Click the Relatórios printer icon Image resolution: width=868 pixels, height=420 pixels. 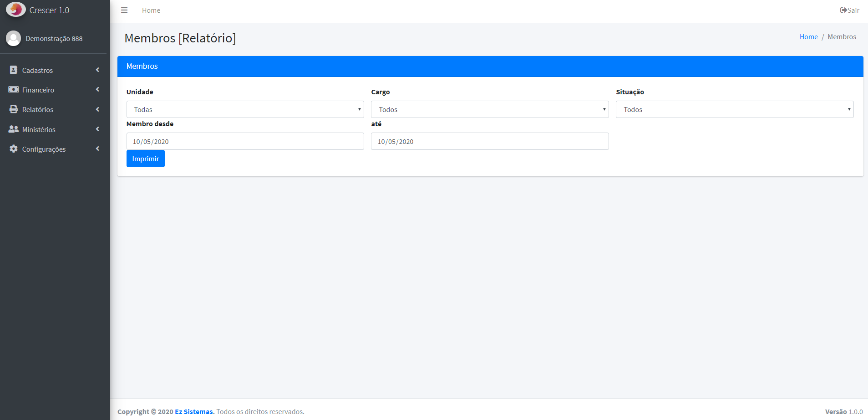pyautogui.click(x=14, y=109)
